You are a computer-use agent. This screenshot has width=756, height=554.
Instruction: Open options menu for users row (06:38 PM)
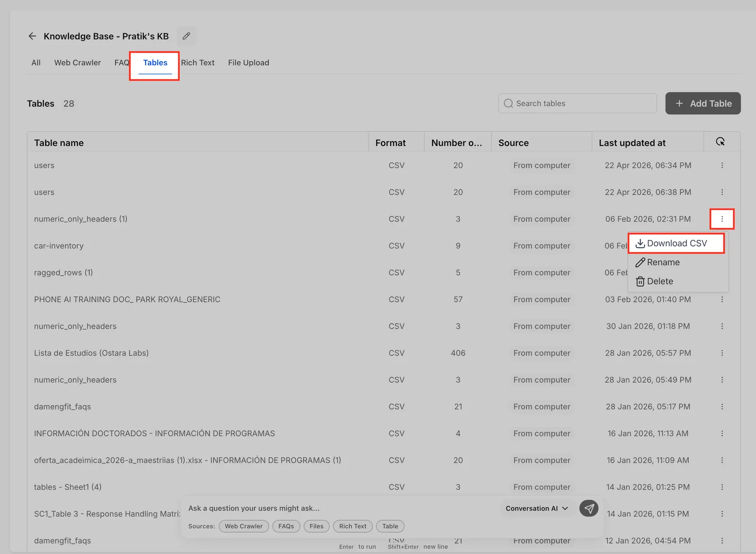(x=722, y=192)
